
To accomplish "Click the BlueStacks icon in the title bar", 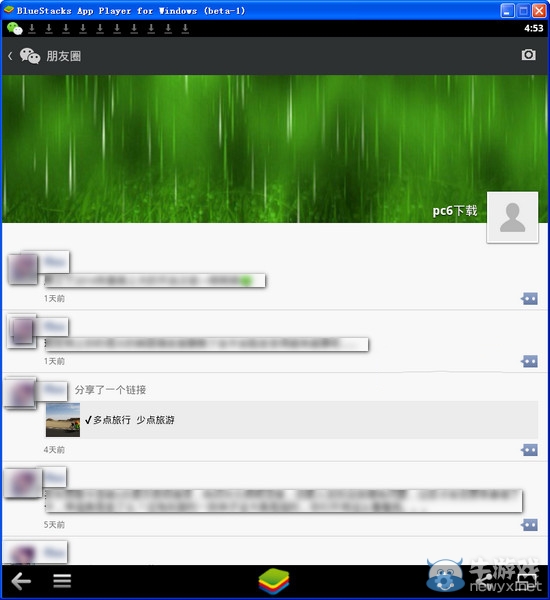I will (9, 10).
